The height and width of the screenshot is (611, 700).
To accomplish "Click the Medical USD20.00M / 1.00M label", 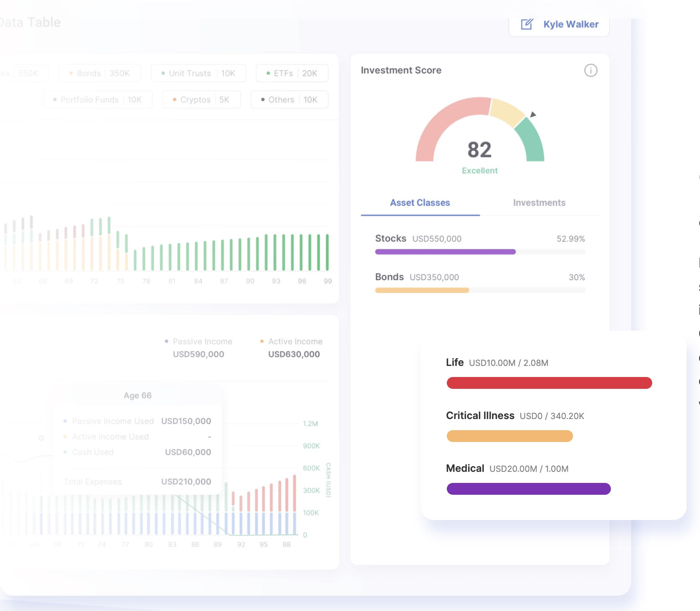I will (507, 468).
